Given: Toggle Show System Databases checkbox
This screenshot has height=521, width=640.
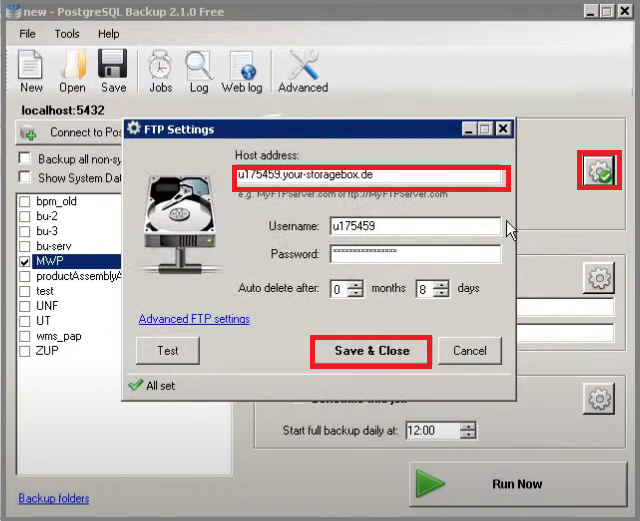Looking at the screenshot, I should pyautogui.click(x=25, y=177).
